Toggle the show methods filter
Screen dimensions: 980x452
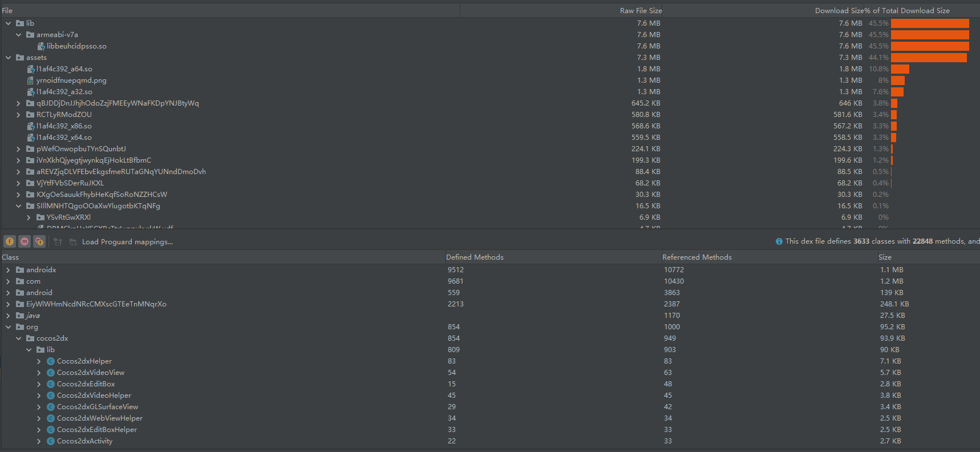25,241
